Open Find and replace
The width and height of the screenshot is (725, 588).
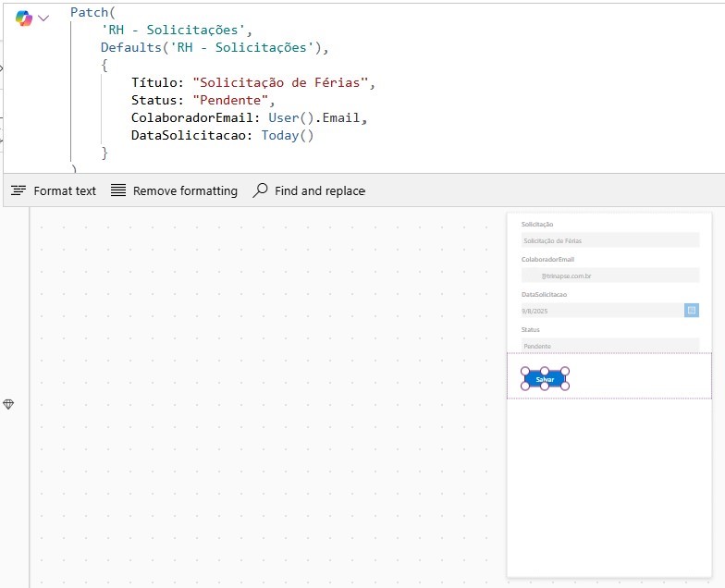(309, 190)
